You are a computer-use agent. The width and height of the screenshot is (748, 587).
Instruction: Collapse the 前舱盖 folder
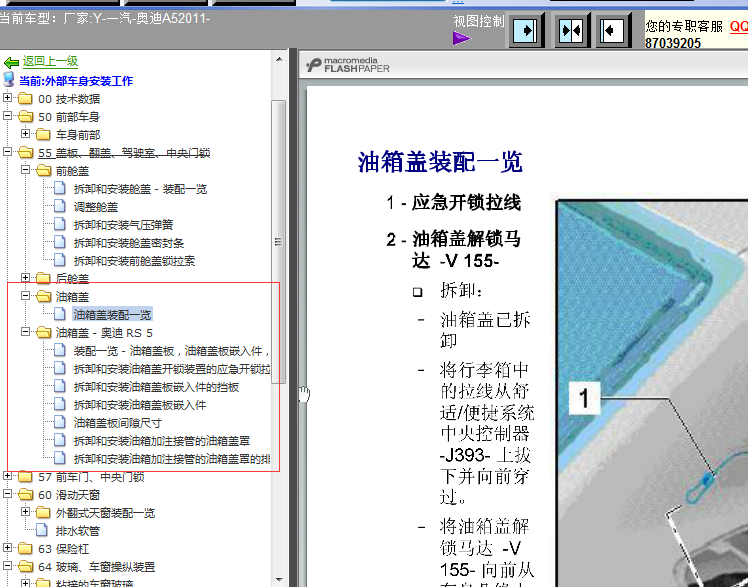(25, 170)
